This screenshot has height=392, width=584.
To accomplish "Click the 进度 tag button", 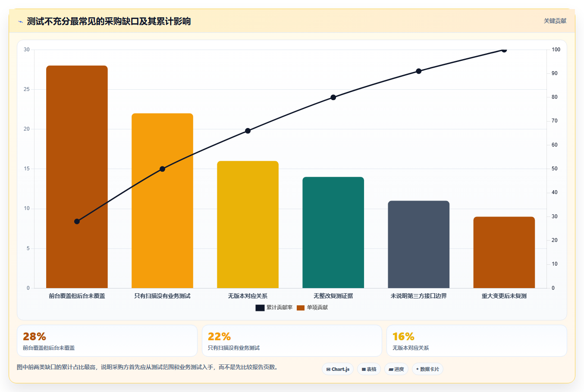I will [396, 369].
